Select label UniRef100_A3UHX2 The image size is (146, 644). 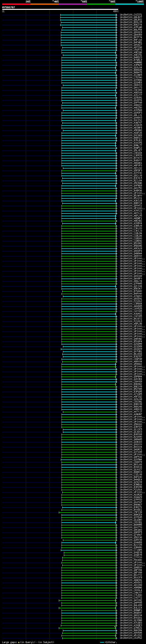click(131, 314)
